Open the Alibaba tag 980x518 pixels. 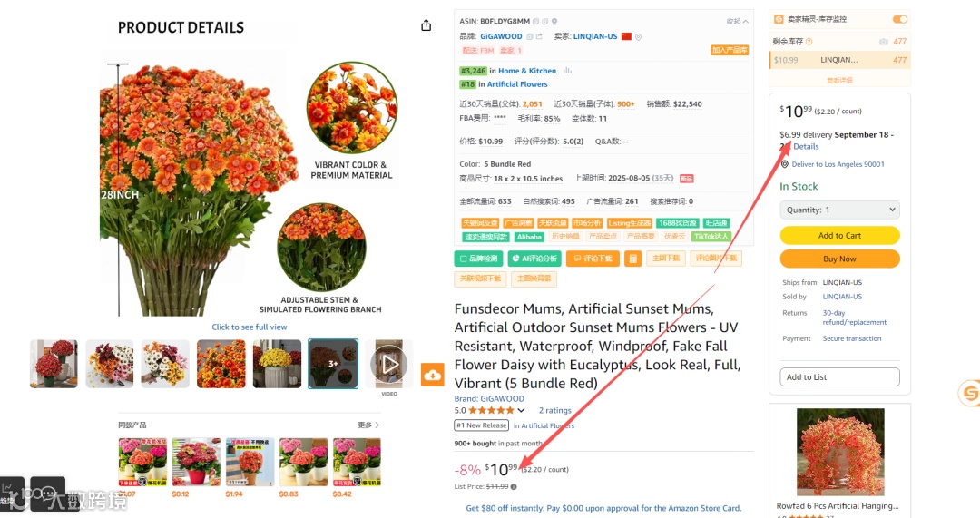pyautogui.click(x=529, y=237)
